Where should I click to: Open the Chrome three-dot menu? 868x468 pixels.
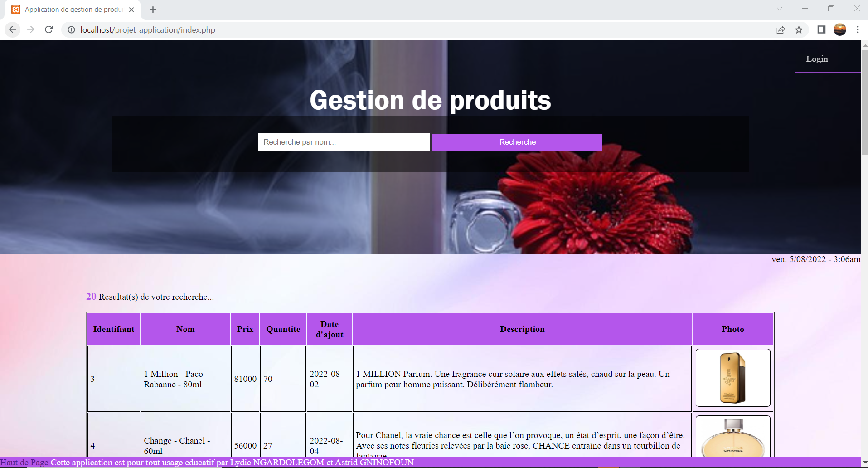coord(858,30)
